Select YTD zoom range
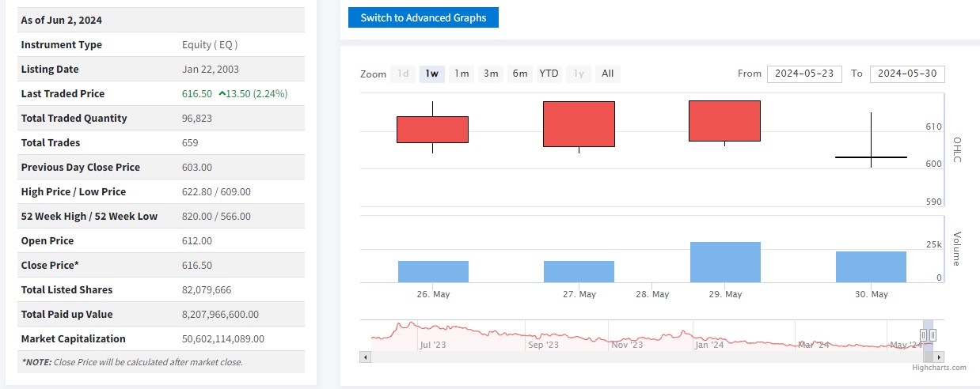 pyautogui.click(x=549, y=74)
